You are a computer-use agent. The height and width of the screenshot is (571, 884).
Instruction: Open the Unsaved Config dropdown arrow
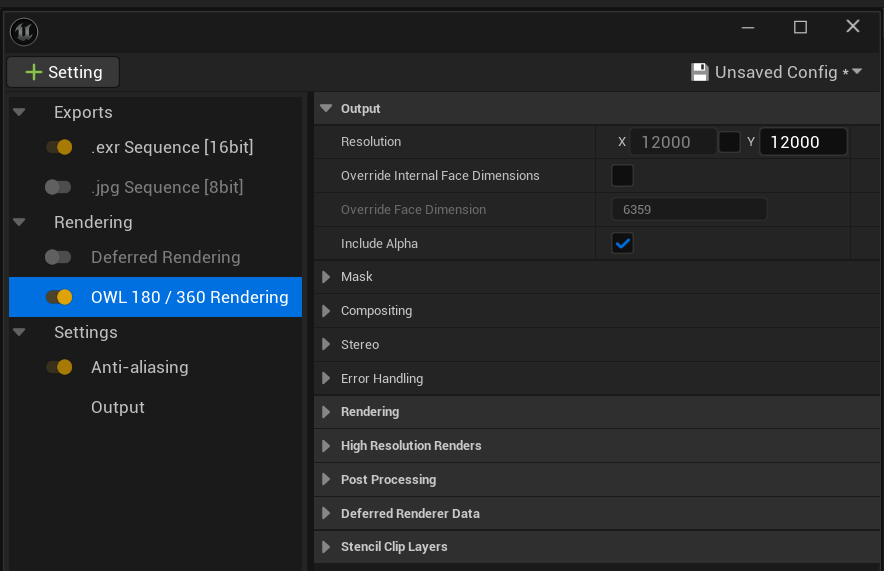pos(858,72)
